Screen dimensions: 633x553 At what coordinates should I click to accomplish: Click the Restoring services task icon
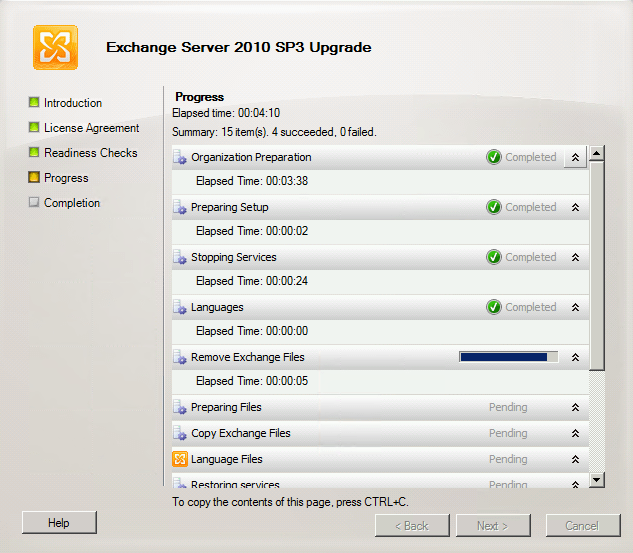[x=180, y=483]
